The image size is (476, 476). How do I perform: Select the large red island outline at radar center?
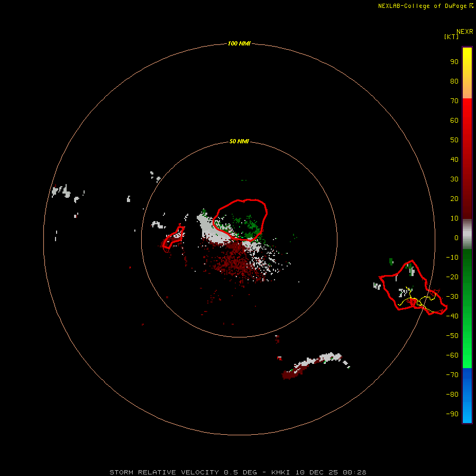coord(240,220)
